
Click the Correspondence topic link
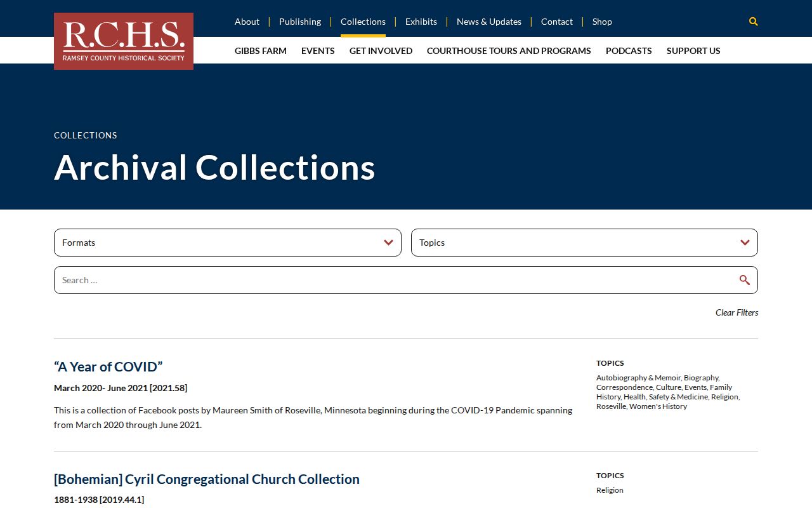tap(624, 387)
